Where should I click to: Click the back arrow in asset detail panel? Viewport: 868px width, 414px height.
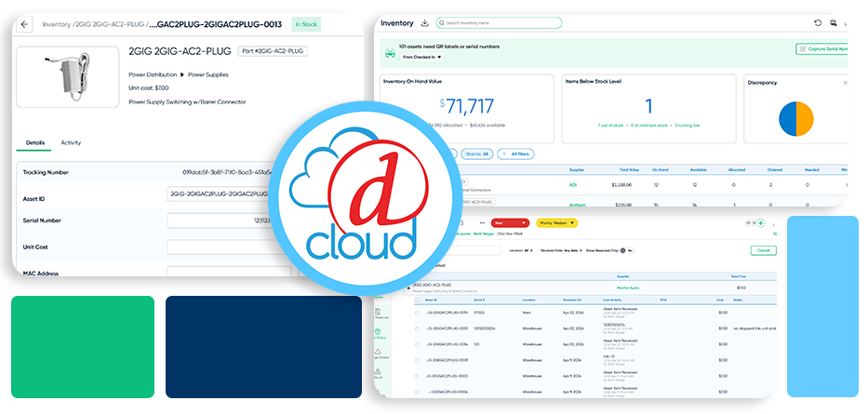[25, 24]
